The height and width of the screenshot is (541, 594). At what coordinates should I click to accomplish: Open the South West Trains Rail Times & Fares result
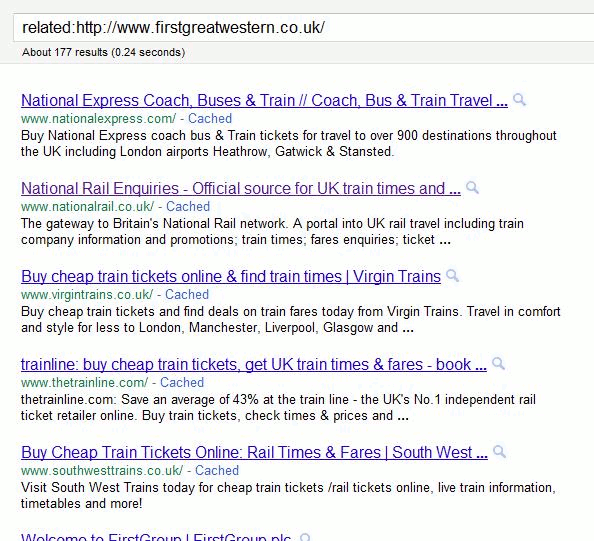point(254,452)
